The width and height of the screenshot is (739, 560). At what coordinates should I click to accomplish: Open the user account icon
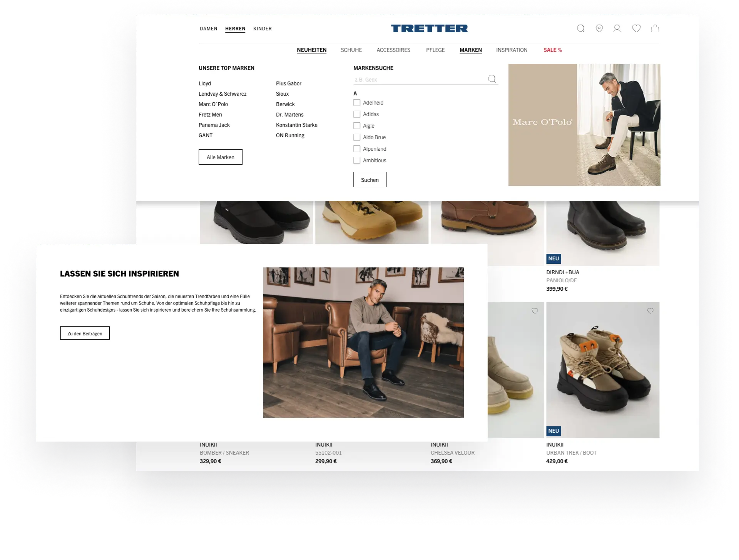coord(617,28)
